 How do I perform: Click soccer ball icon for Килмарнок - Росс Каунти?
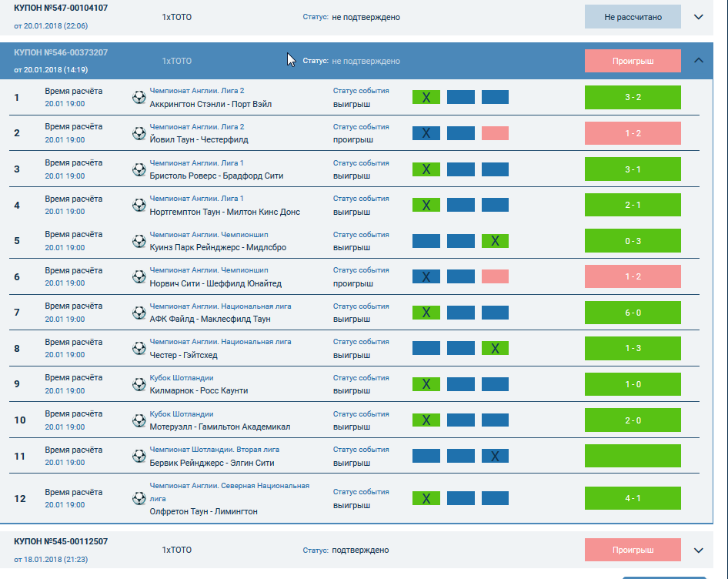tap(139, 384)
